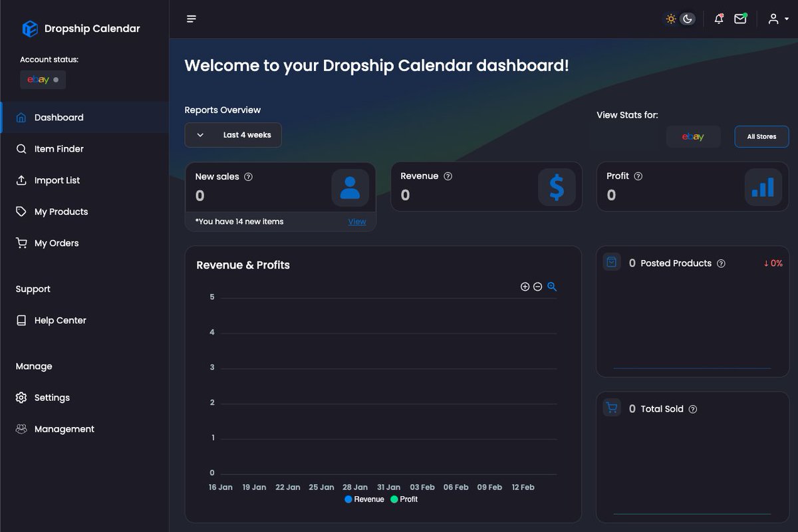Open Settings in sidebar
798x532 pixels.
84,397
